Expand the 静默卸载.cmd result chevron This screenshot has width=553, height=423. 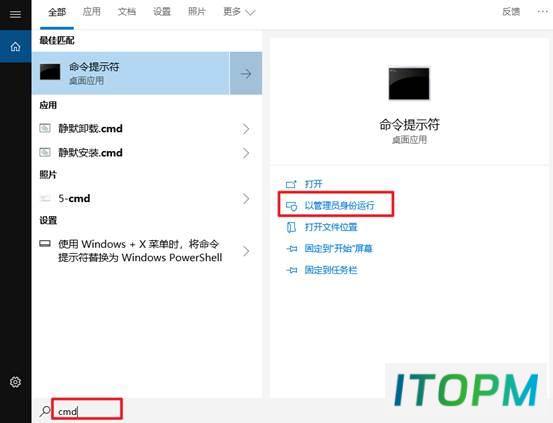(x=246, y=129)
